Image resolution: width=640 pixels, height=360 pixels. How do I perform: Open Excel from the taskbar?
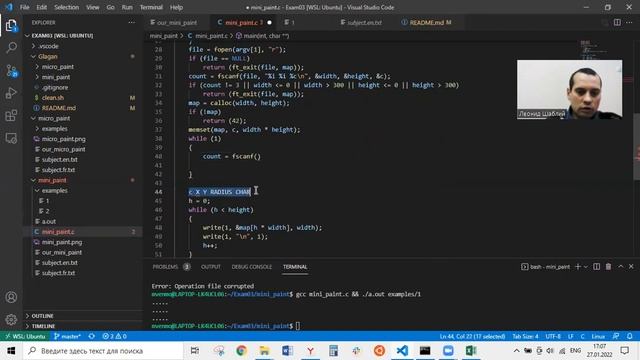coord(471,351)
